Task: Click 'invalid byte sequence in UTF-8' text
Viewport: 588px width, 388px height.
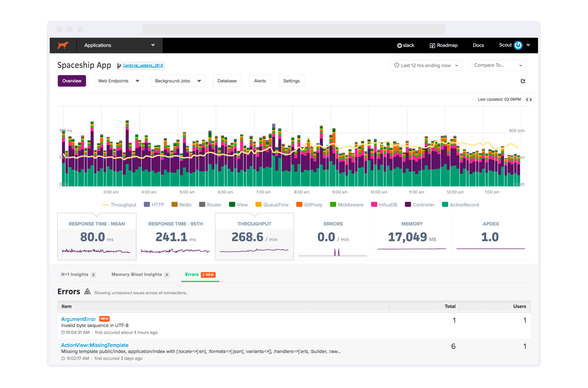Action: [x=95, y=326]
